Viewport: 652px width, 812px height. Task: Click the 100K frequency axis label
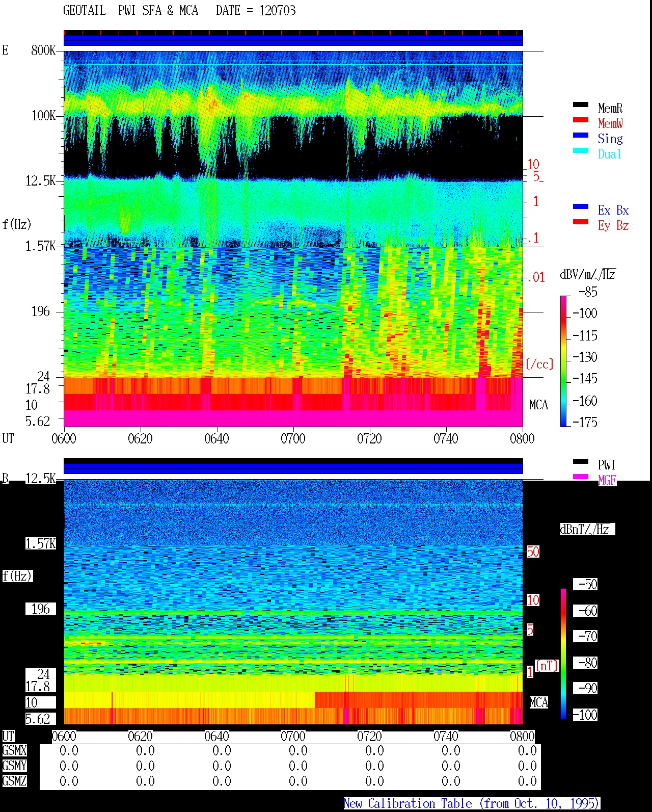[x=43, y=115]
